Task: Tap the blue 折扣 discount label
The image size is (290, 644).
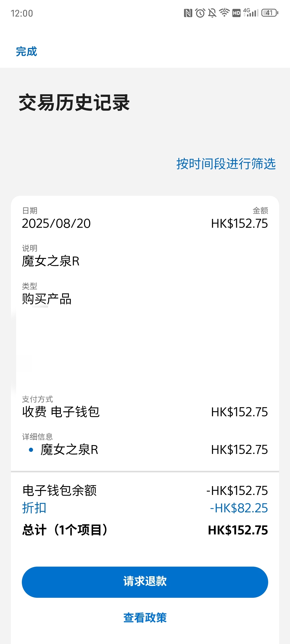Action: click(x=34, y=508)
